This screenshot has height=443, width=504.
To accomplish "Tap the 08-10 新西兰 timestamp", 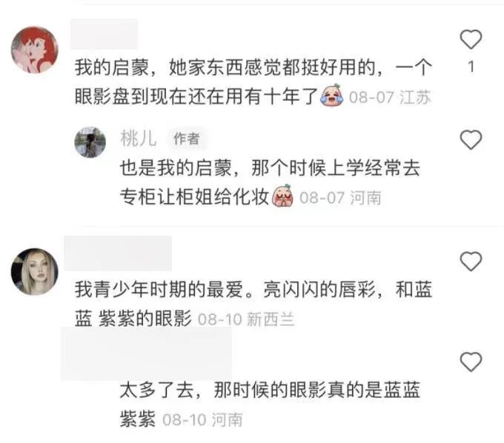I will pos(246,319).
